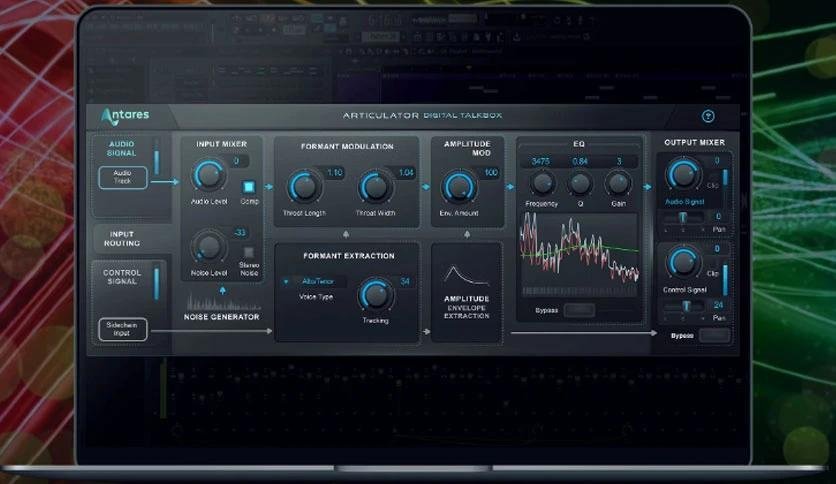Click the Control Signal Pan slider

coord(684,306)
